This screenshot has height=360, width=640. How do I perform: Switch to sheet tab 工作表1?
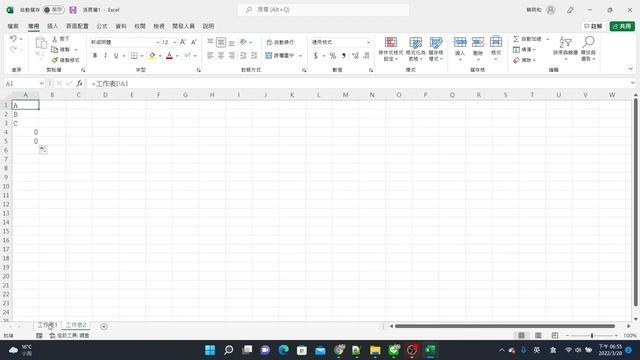click(47, 325)
